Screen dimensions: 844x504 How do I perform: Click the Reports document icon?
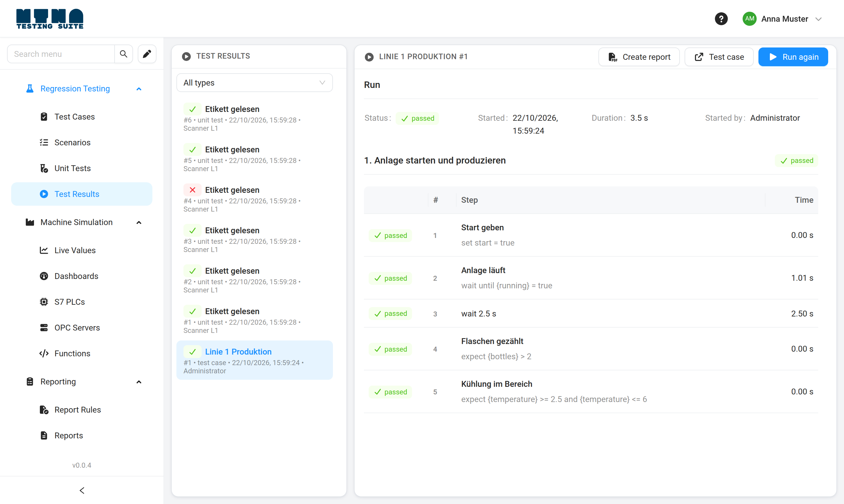click(44, 436)
